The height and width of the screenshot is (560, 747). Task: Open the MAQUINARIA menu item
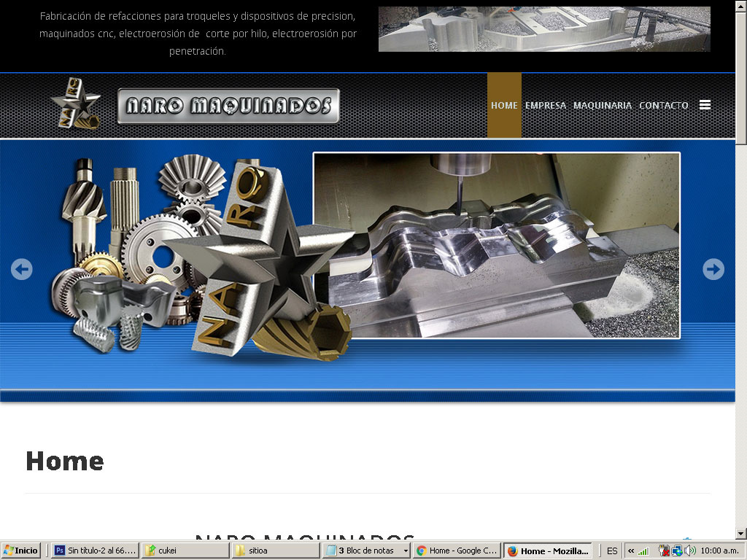[602, 105]
